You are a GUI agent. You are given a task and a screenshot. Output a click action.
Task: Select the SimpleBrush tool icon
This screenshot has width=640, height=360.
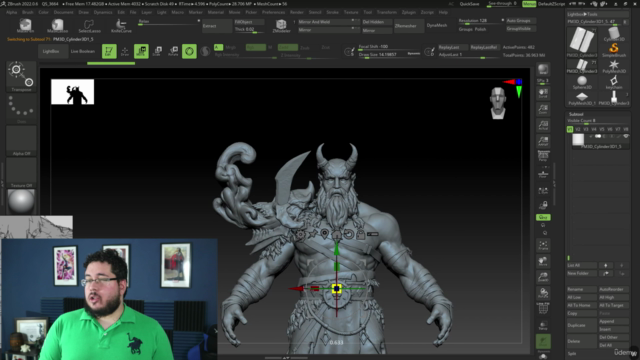613,50
